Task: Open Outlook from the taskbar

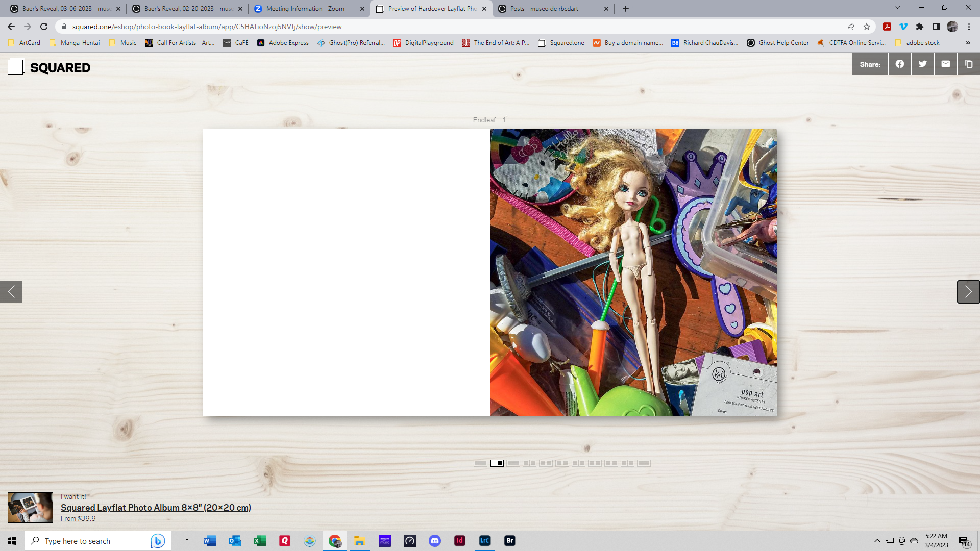Action: point(235,541)
